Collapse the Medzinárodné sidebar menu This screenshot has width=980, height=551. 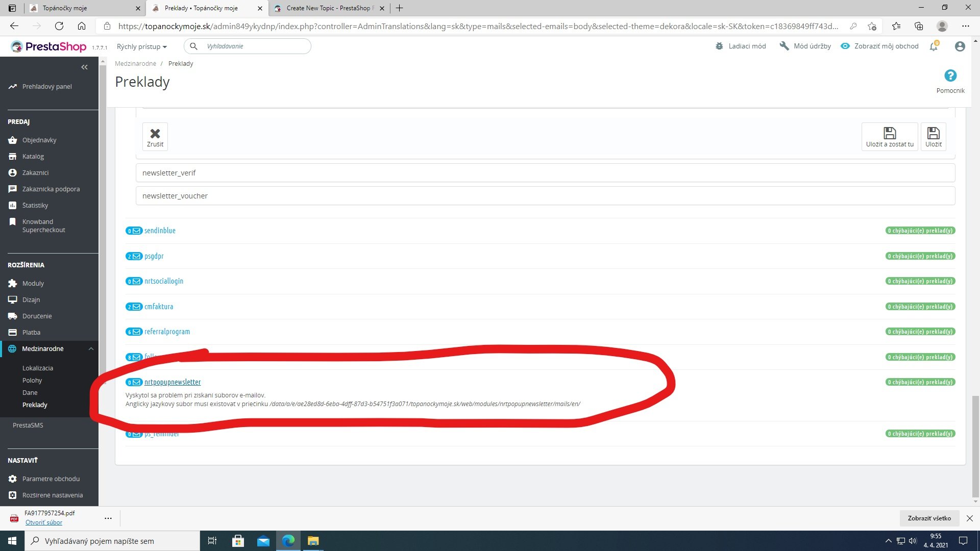pyautogui.click(x=91, y=349)
